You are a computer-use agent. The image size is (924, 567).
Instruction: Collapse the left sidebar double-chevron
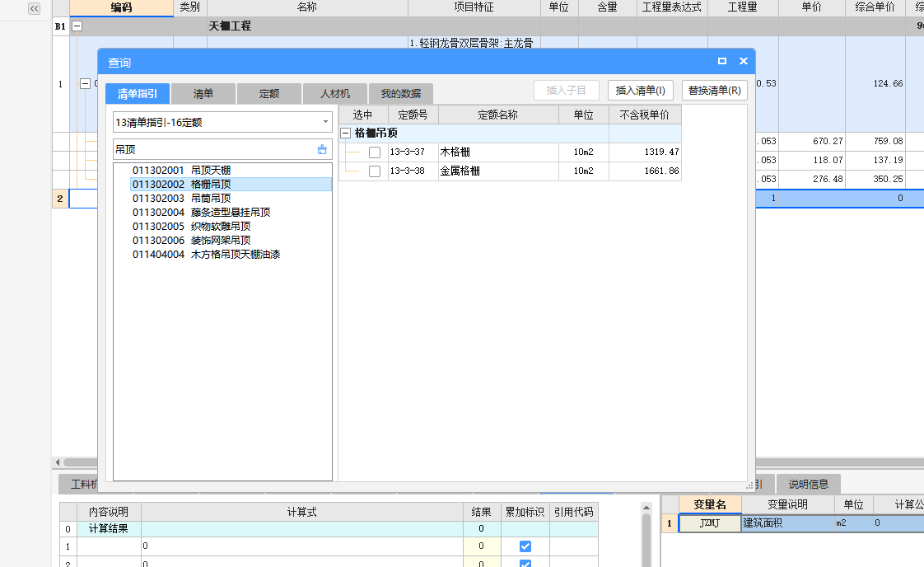(x=35, y=8)
